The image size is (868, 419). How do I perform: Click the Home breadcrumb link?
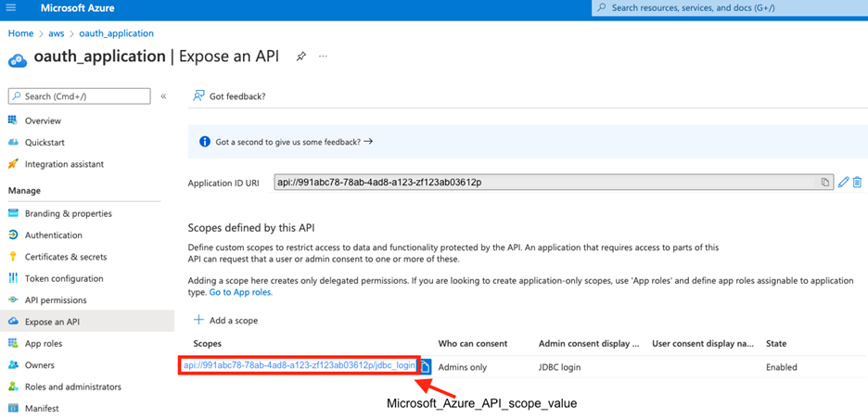point(20,33)
